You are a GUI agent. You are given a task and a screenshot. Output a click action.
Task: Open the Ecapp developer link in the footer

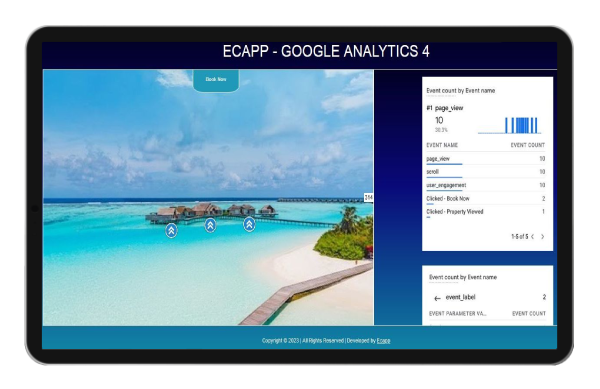[x=383, y=340]
